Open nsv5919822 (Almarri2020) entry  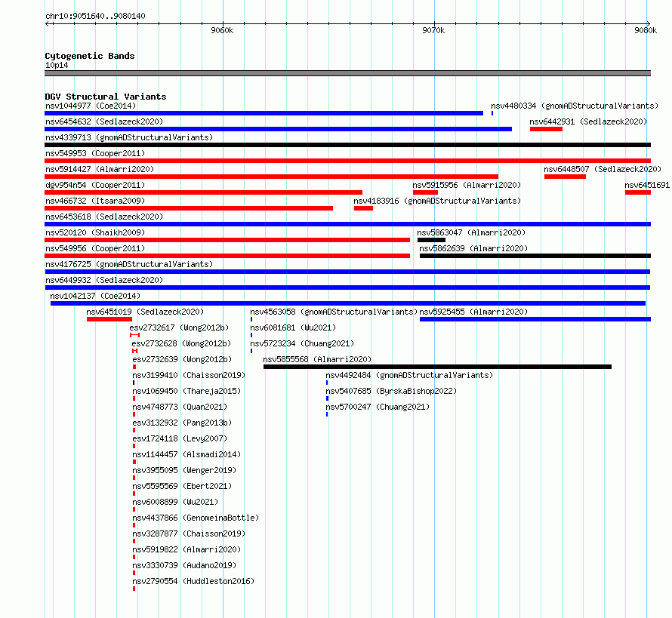(186, 549)
